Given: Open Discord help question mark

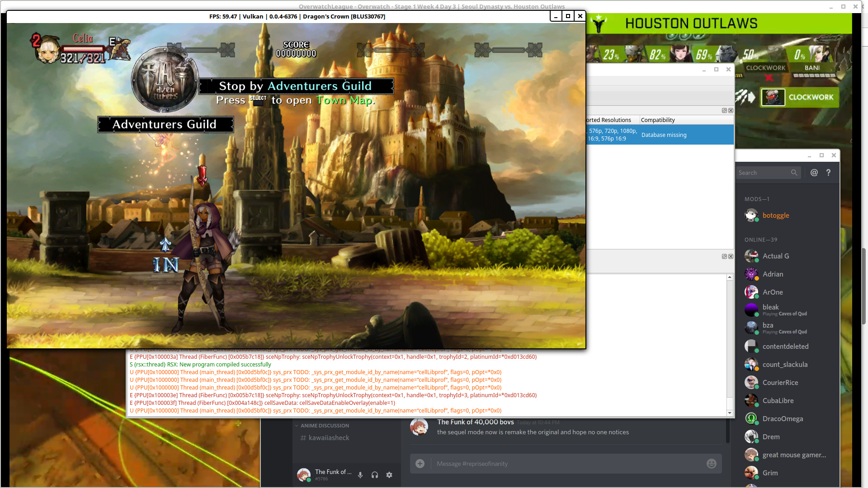Looking at the screenshot, I should pyautogui.click(x=828, y=173).
